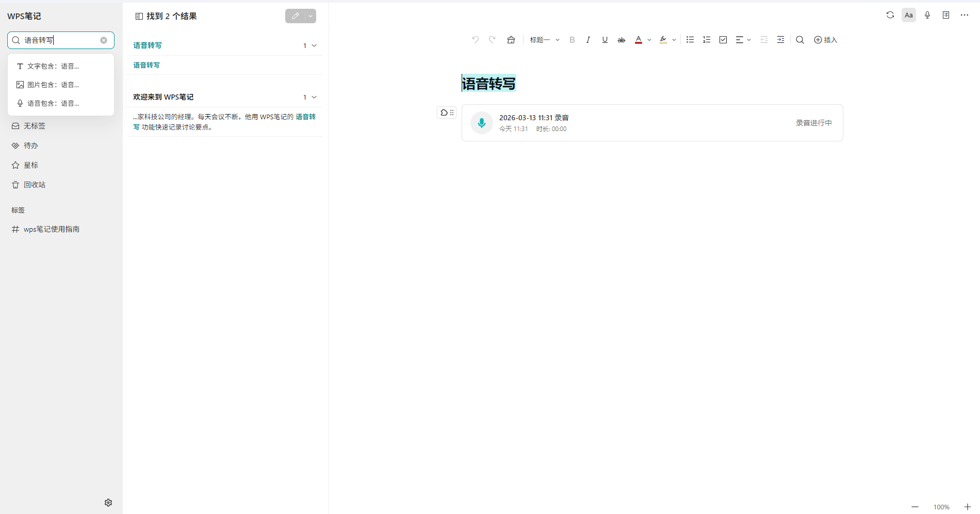Image resolution: width=980 pixels, height=514 pixels.
Task: Click the decrease indent icon
Action: 764,40
